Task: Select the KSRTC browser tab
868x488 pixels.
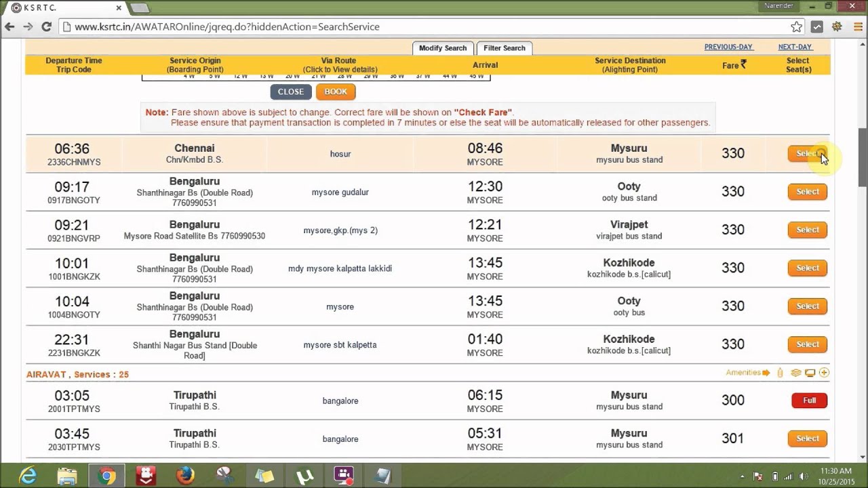Action: tap(64, 8)
